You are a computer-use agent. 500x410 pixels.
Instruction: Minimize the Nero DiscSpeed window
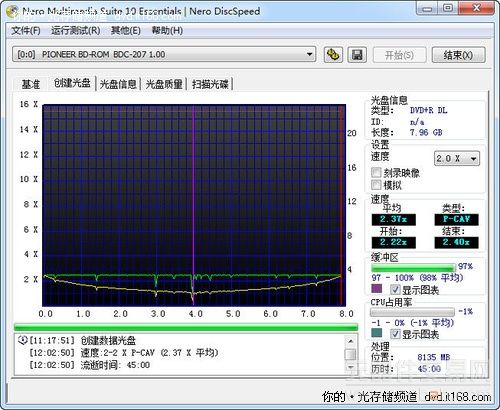click(427, 9)
